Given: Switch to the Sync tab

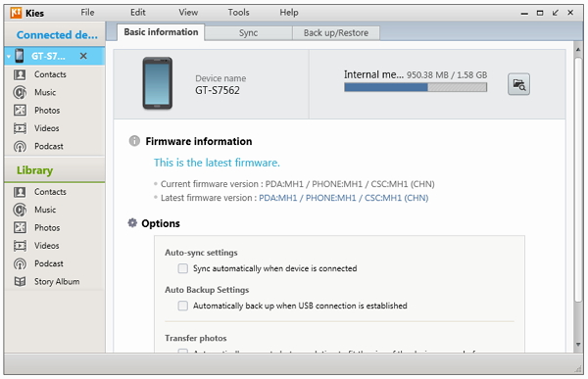Looking at the screenshot, I should coord(248,33).
